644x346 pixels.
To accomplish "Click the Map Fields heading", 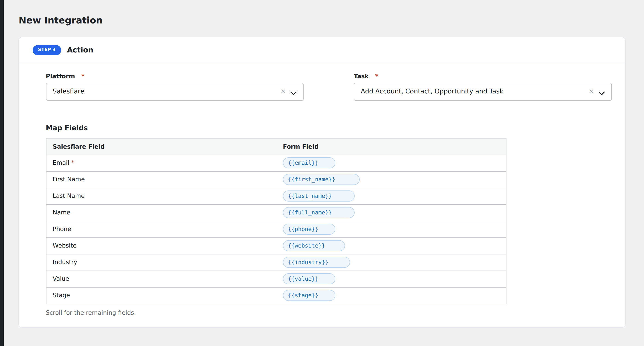I will 67,128.
